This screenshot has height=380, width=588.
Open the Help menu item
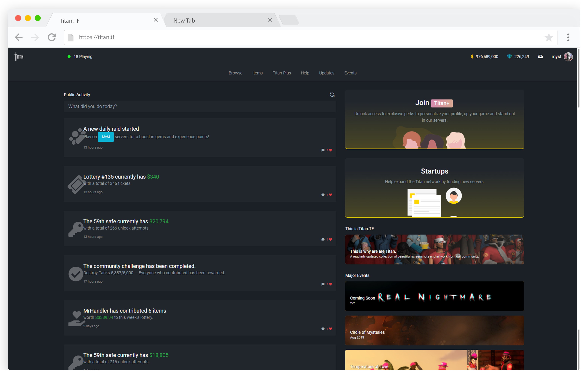(305, 73)
